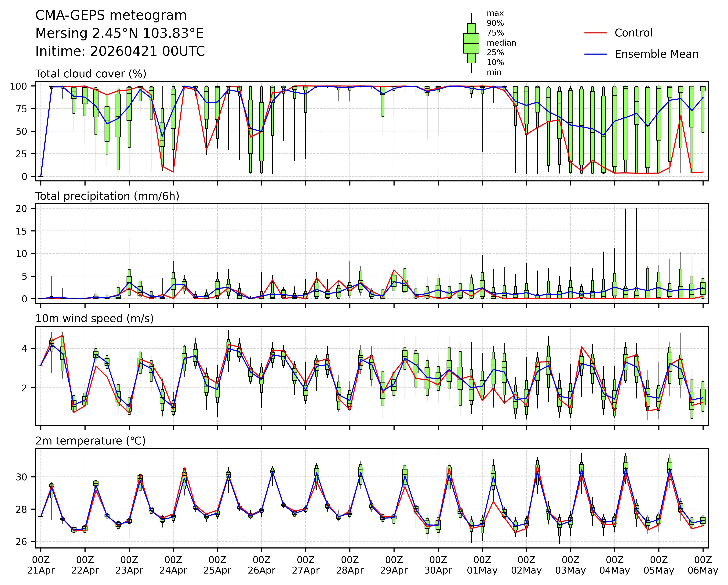Click the 'Total cloud cover (%)' panel title
The width and height of the screenshot is (728, 585).
[91, 74]
